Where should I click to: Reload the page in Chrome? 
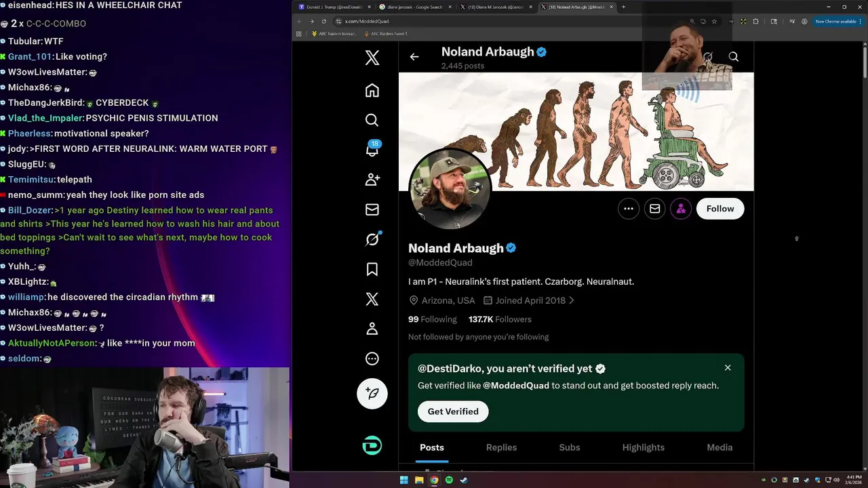tap(323, 21)
